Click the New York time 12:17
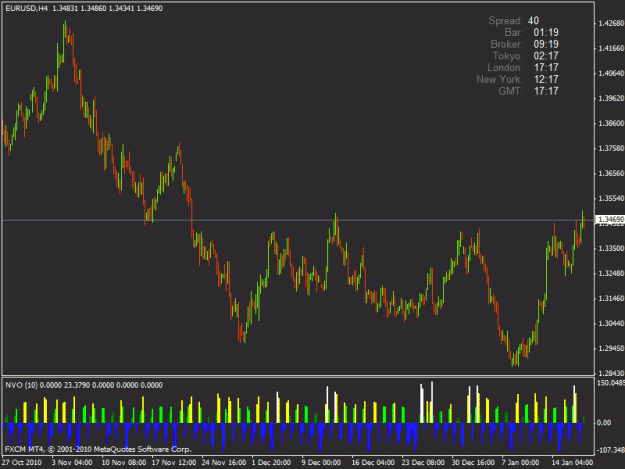Screen dimensions: 625x469 coord(546,79)
